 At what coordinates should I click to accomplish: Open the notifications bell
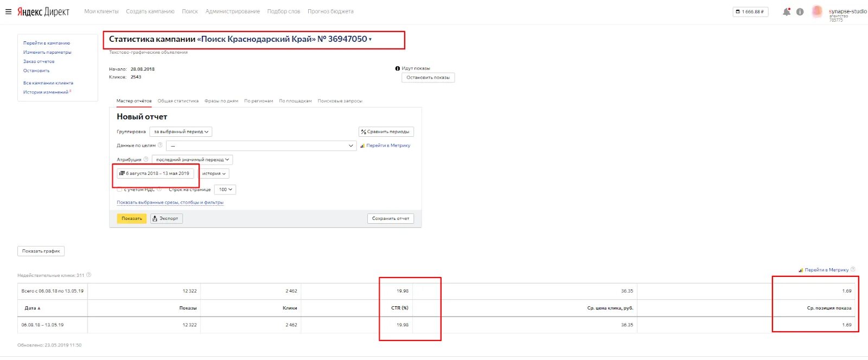[786, 11]
